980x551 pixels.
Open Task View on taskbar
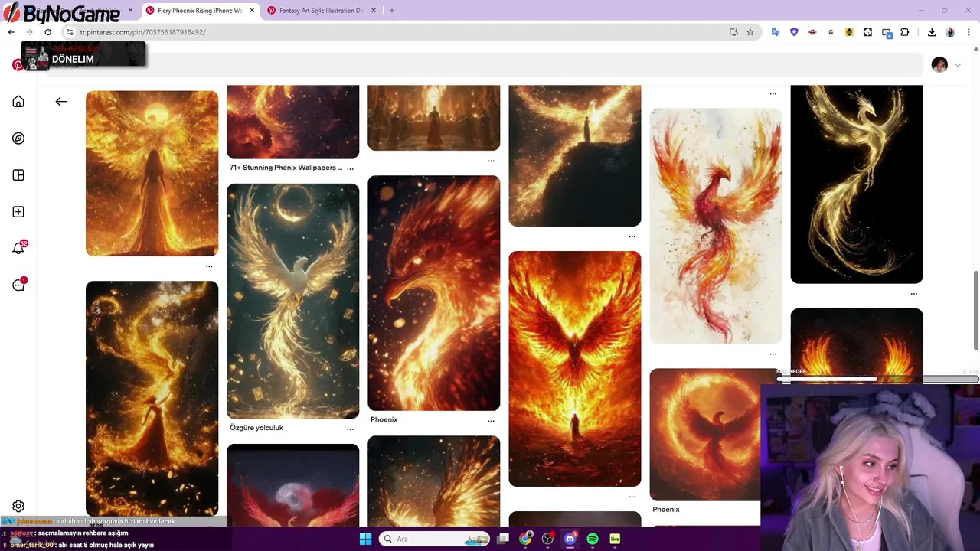click(503, 539)
